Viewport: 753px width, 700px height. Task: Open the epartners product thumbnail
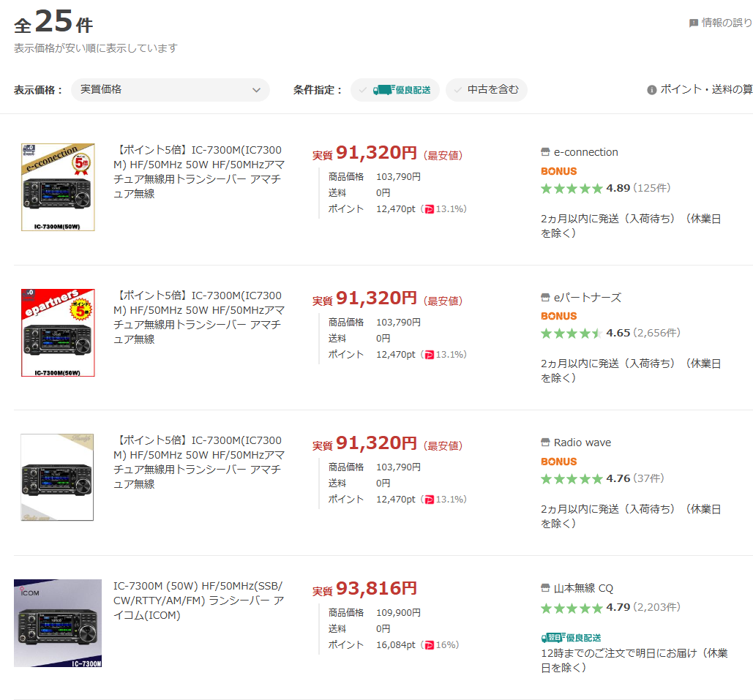pos(58,333)
